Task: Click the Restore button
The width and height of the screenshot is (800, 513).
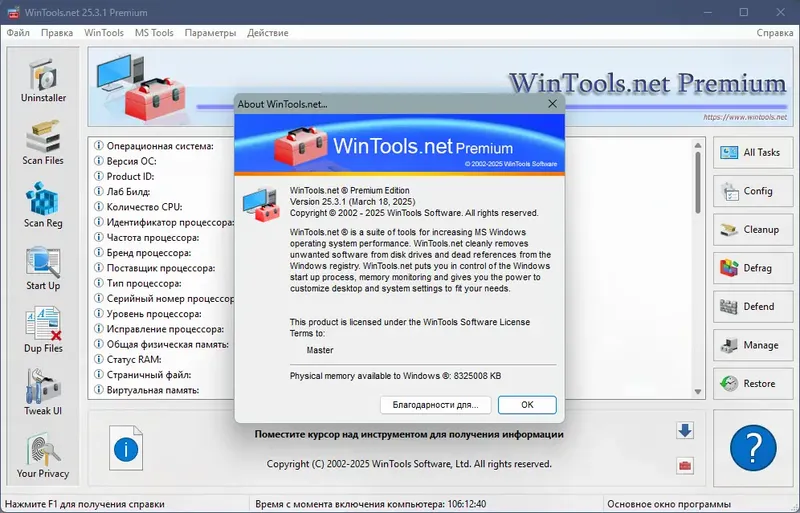Action: 753,384
